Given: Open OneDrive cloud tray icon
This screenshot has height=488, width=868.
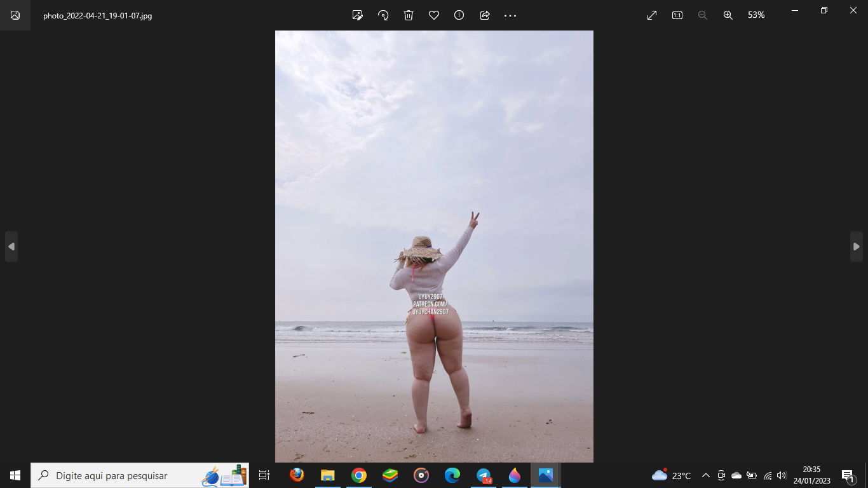Looking at the screenshot, I should pyautogui.click(x=736, y=475).
